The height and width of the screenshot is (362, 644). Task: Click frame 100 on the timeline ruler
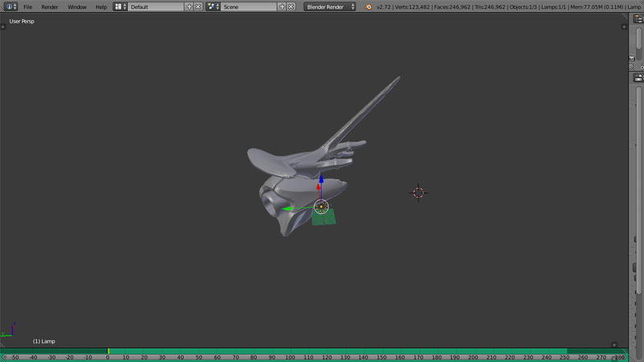290,357
